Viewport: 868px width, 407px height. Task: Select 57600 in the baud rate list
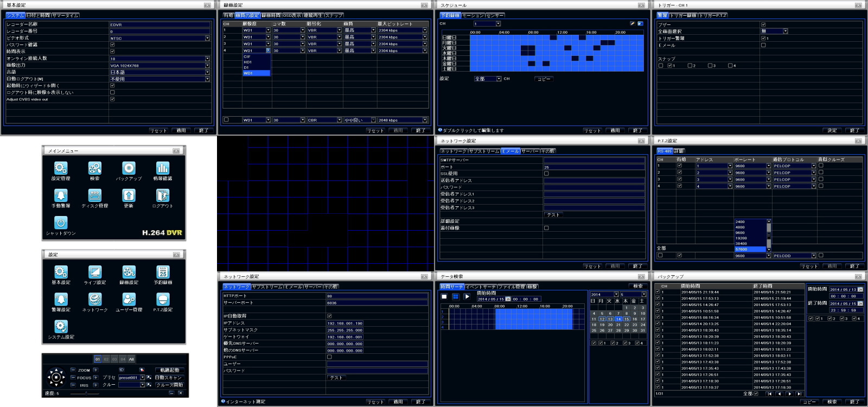[750, 249]
